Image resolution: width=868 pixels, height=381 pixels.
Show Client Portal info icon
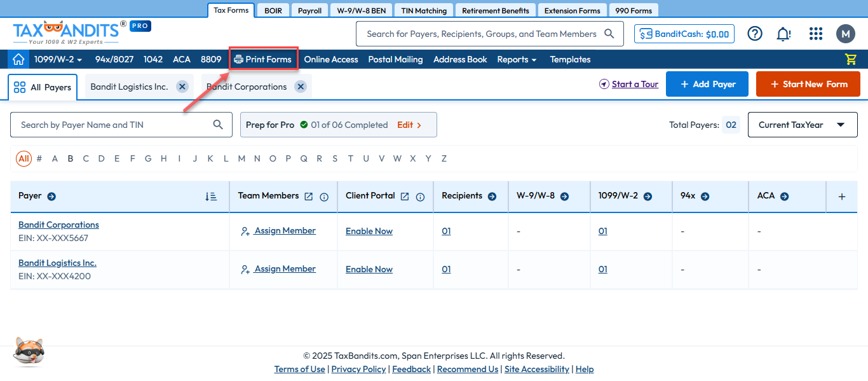(x=420, y=197)
